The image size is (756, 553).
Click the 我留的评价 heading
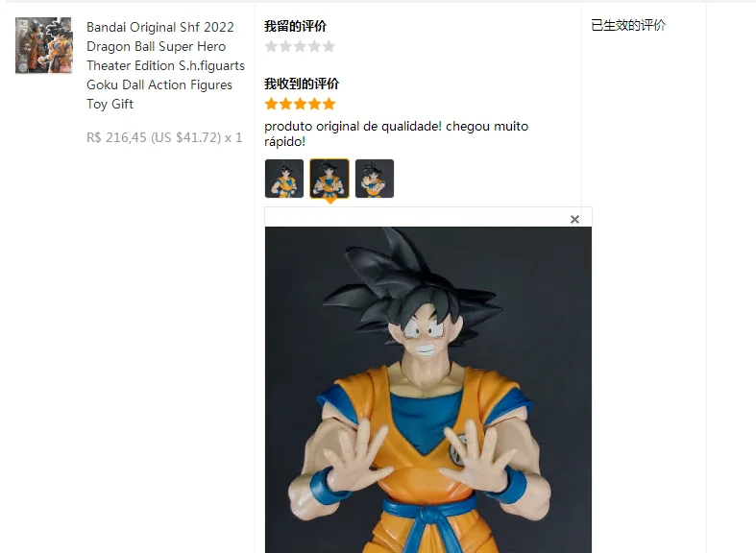(295, 26)
